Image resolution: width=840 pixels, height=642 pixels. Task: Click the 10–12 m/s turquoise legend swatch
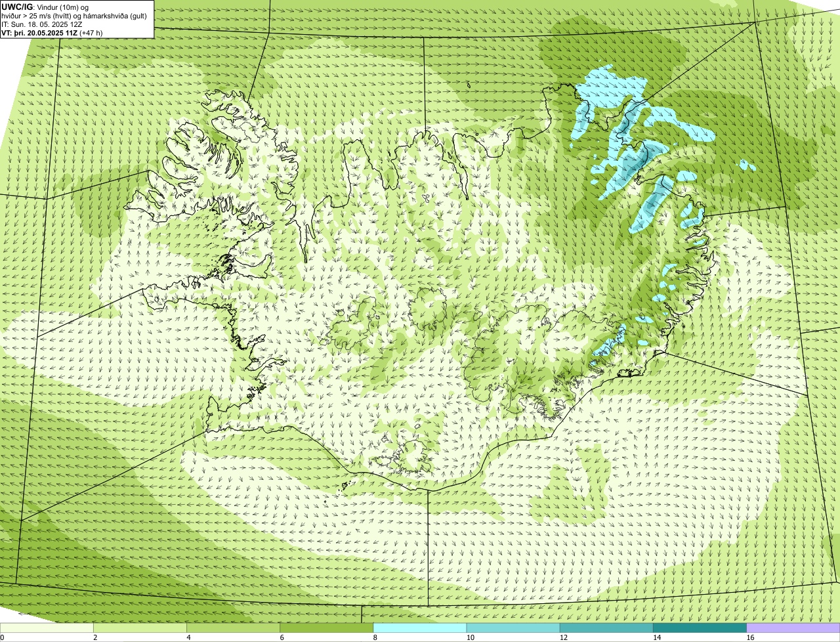point(513,628)
